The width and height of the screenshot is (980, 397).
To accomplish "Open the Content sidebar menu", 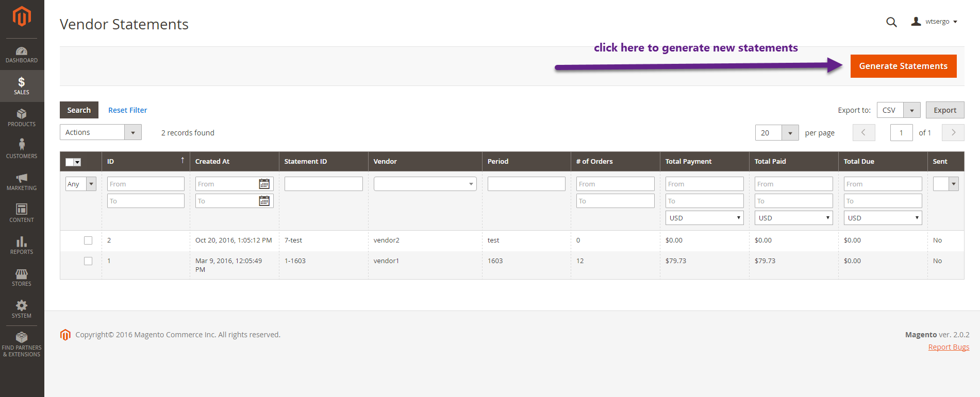I will 22,214.
